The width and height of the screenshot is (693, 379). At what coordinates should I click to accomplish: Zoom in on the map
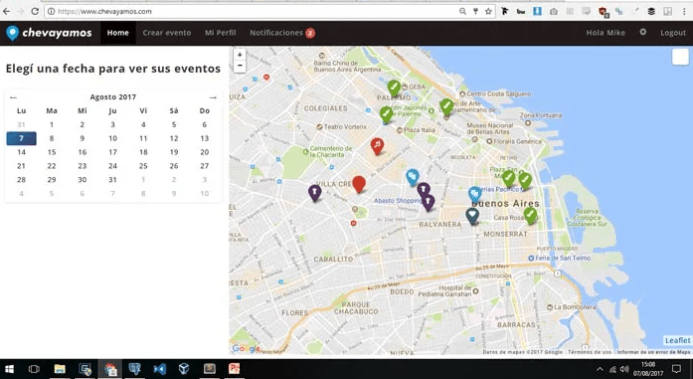[x=240, y=55]
